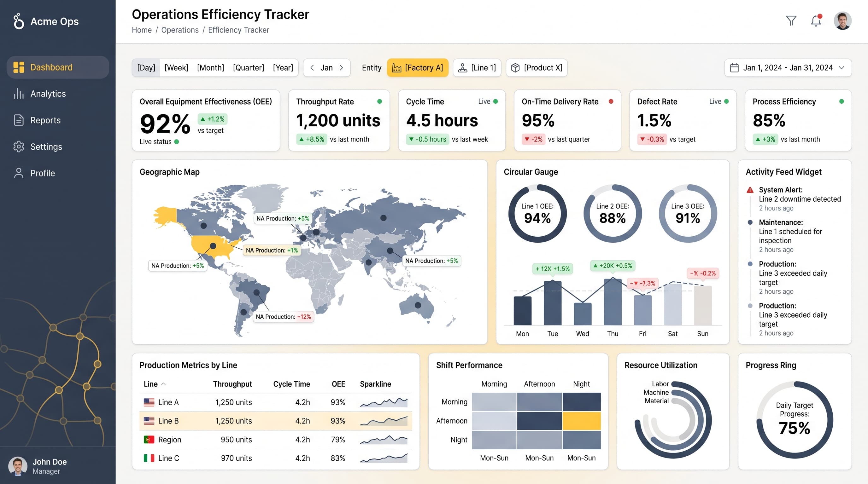Click the US flag beside Line B
Image resolution: width=868 pixels, height=484 pixels.
(x=149, y=421)
